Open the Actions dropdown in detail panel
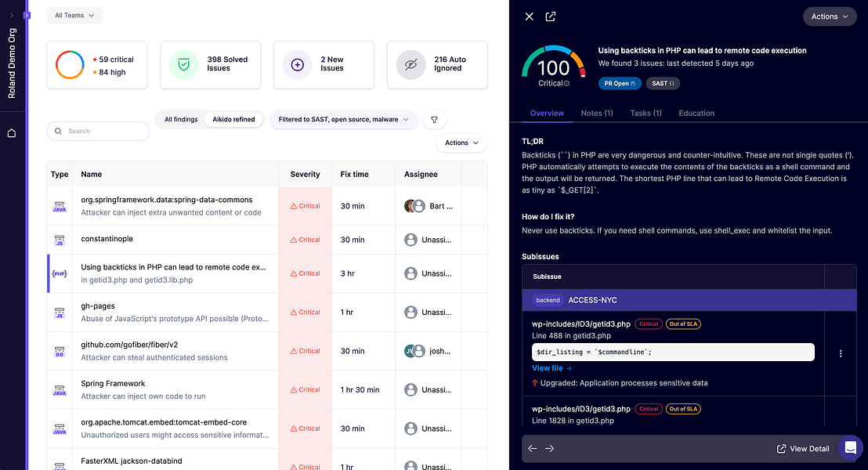 (830, 16)
